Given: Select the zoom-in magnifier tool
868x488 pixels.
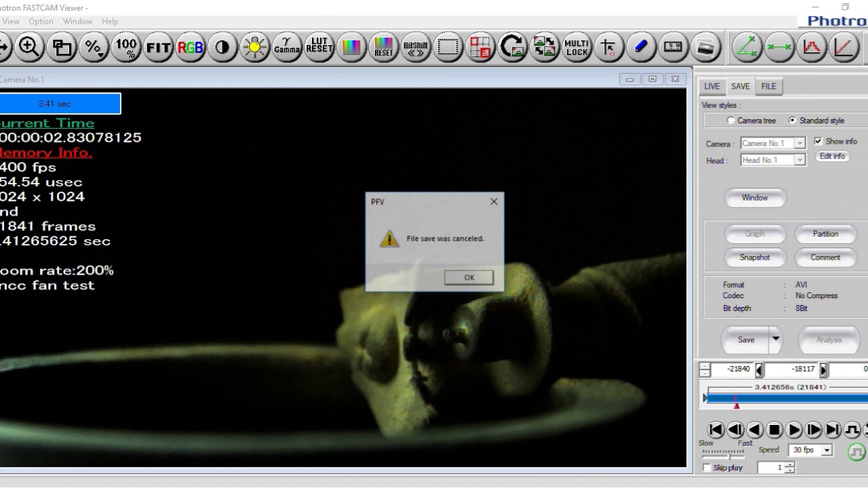Looking at the screenshot, I should point(29,47).
